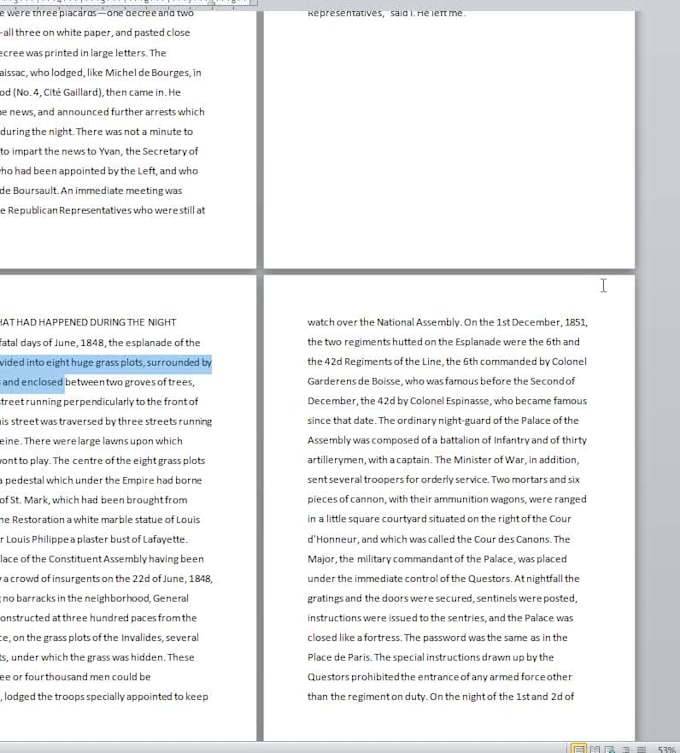Switch to Full Screen Reading view
The image size is (680, 753).
[x=595, y=749]
